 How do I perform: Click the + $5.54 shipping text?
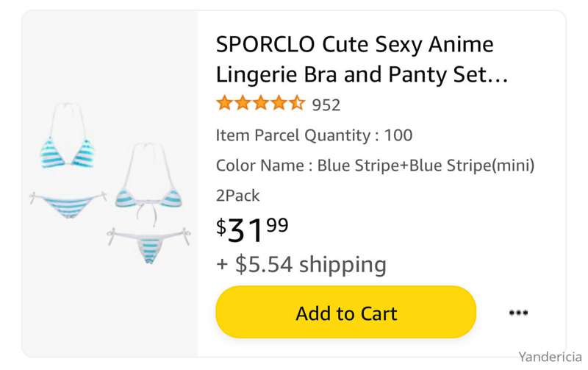[301, 265]
